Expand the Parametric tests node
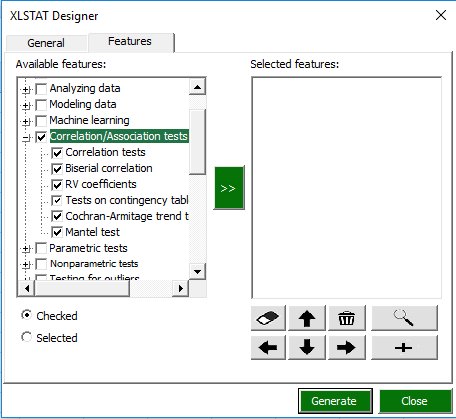This screenshot has height=419, width=456. pyautogui.click(x=26, y=249)
